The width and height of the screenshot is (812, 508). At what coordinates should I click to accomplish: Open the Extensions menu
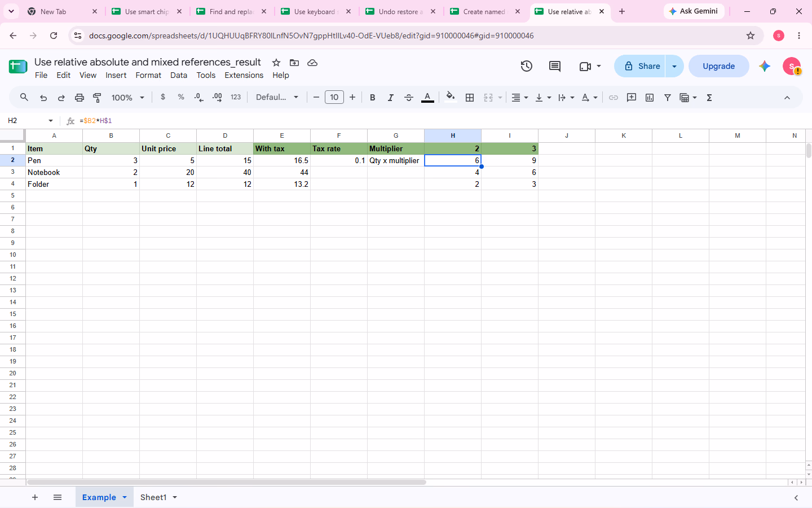244,75
